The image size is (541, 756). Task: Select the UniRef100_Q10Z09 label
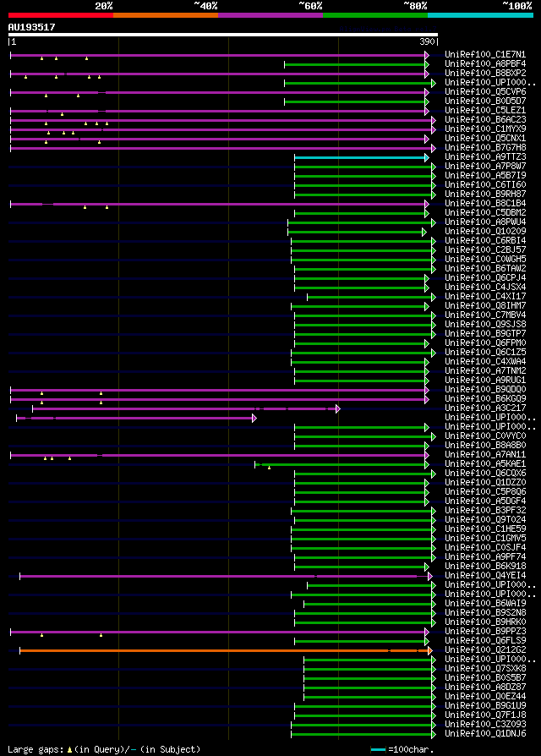point(485,231)
